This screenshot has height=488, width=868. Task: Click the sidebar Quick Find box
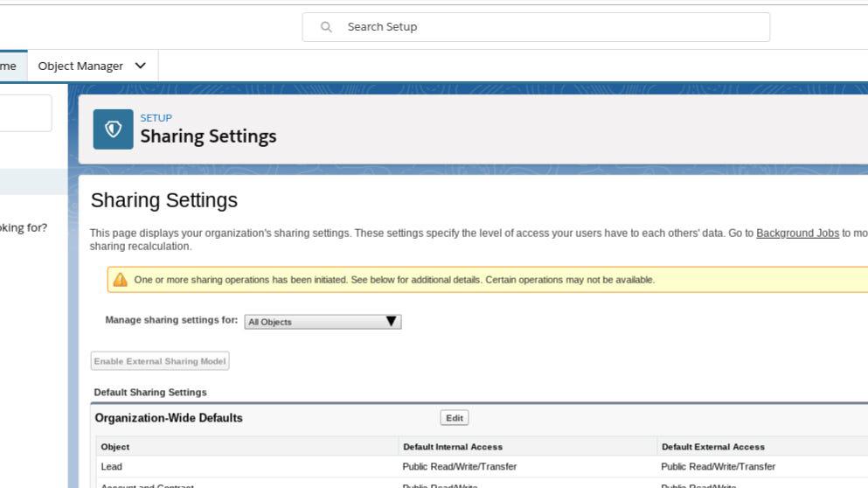pyautogui.click(x=24, y=114)
